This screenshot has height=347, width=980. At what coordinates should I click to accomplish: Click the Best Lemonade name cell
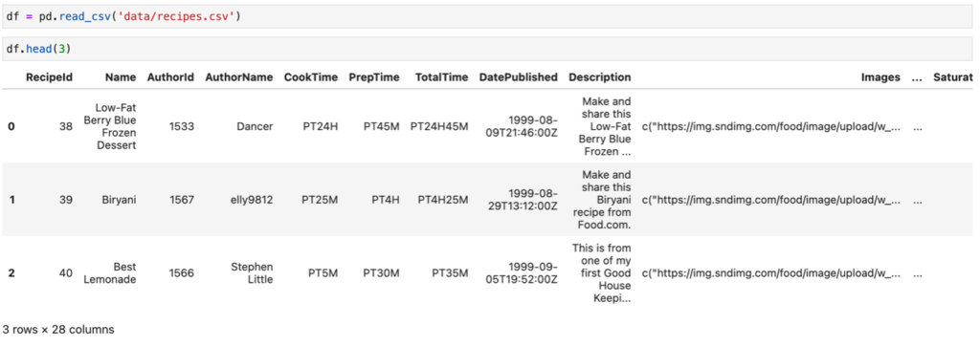coord(110,272)
